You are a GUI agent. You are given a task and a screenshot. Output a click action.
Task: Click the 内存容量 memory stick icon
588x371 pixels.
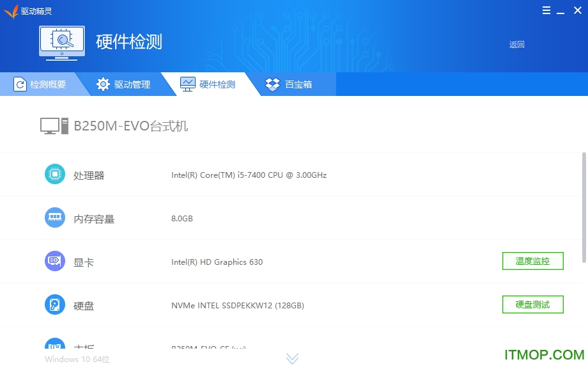point(54,217)
